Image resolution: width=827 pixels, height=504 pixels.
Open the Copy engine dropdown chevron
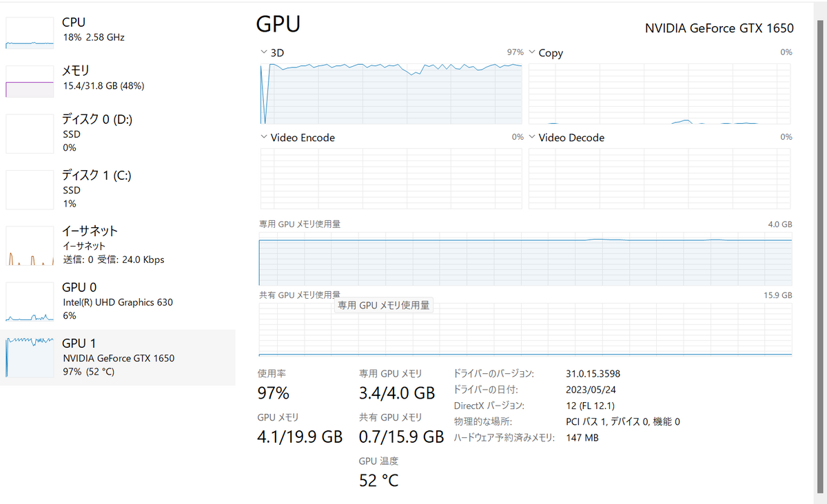[531, 52]
